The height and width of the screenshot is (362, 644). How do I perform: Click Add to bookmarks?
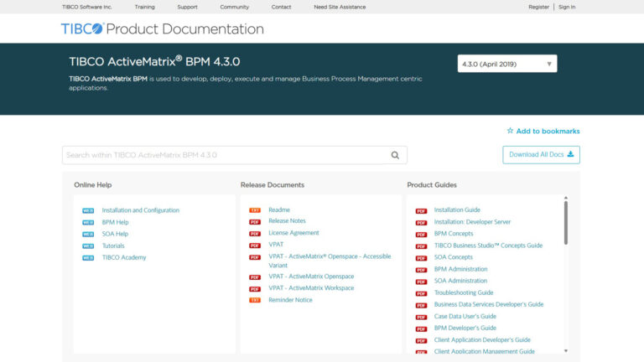[x=548, y=131]
